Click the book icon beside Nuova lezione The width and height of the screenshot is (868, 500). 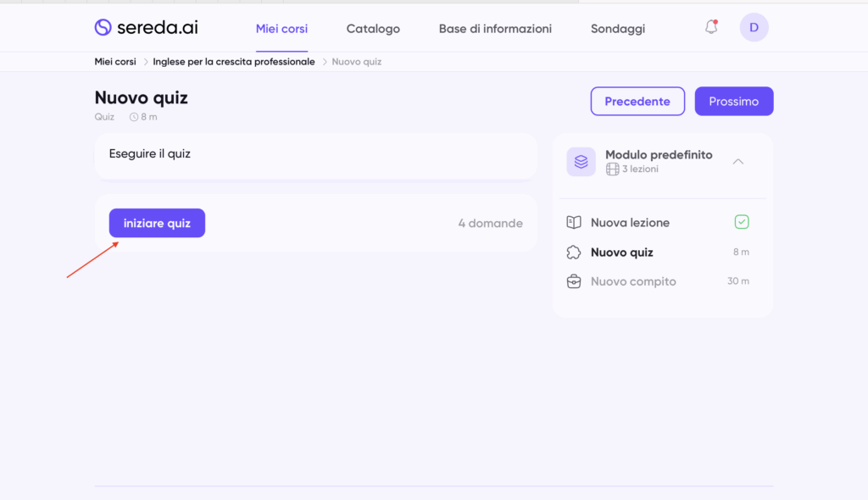click(x=574, y=222)
